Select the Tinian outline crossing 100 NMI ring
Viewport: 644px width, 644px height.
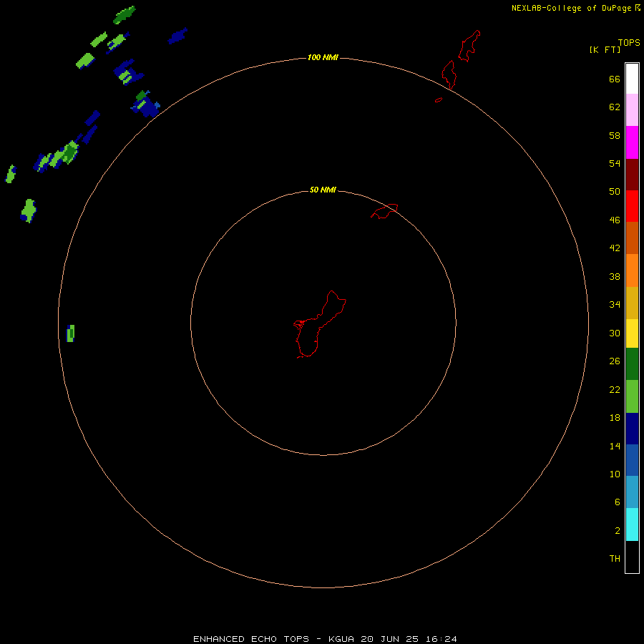coord(449,74)
